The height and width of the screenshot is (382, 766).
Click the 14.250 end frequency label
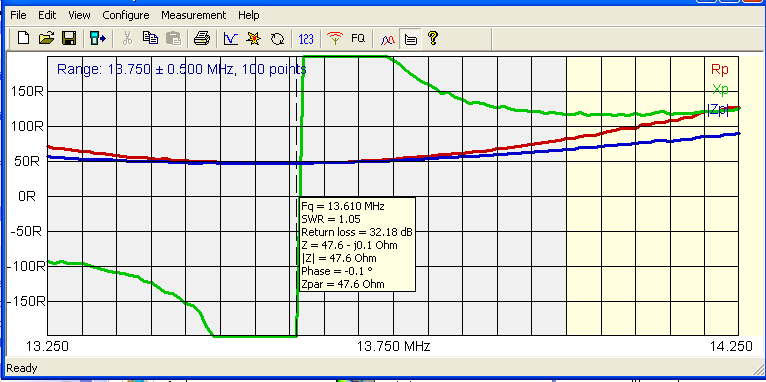coord(731,347)
